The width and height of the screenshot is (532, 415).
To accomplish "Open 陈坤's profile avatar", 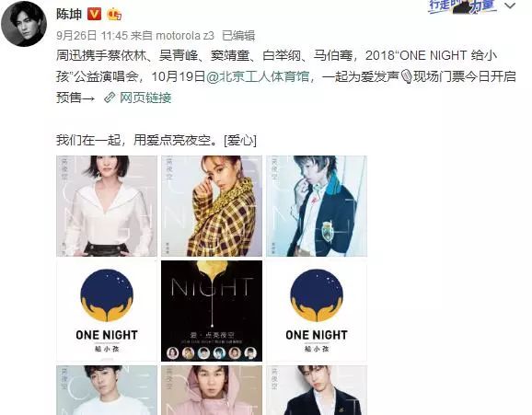I will [x=23, y=25].
